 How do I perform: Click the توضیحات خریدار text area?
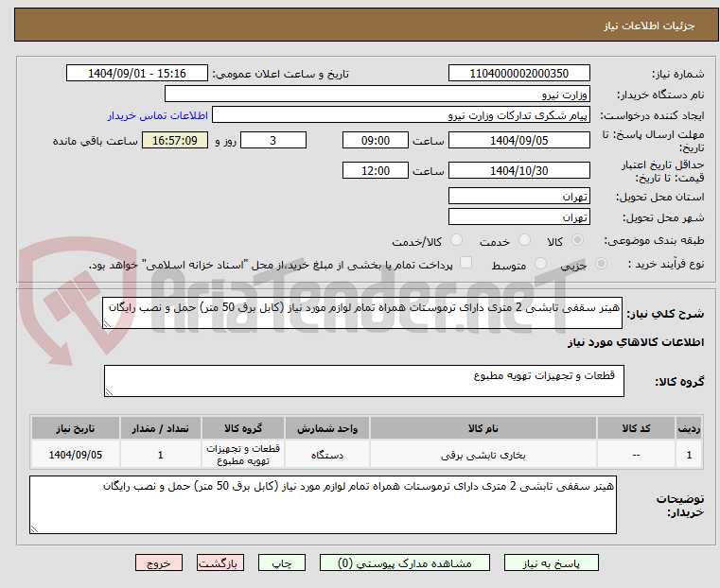coord(323,505)
